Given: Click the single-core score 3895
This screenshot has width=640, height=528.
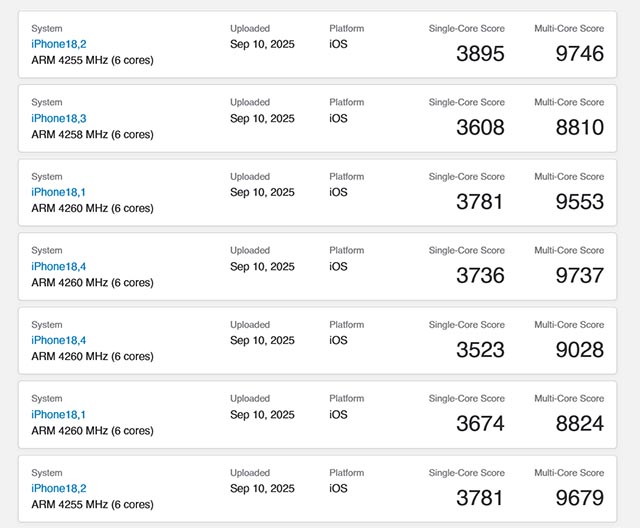Looking at the screenshot, I should 480,54.
